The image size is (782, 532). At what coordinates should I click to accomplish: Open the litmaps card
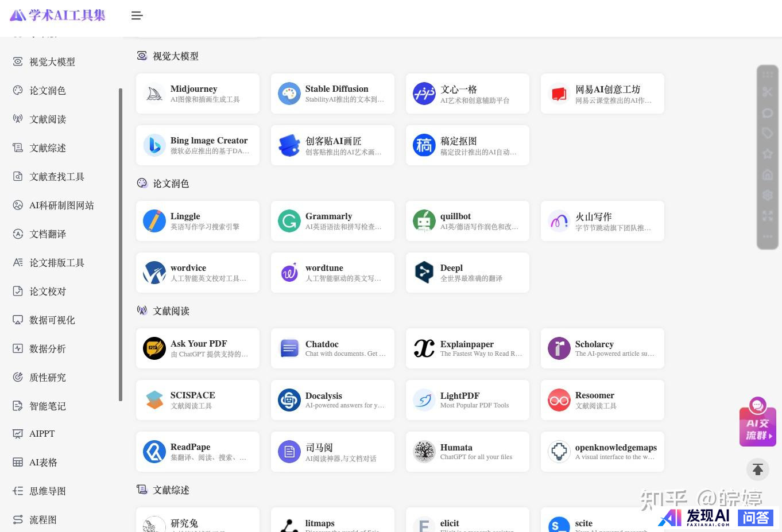[332, 519]
